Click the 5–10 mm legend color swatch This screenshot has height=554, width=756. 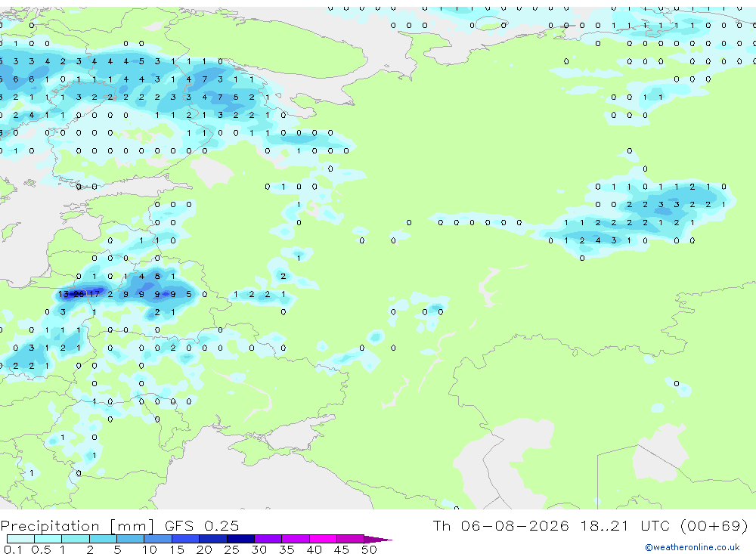click(x=131, y=539)
